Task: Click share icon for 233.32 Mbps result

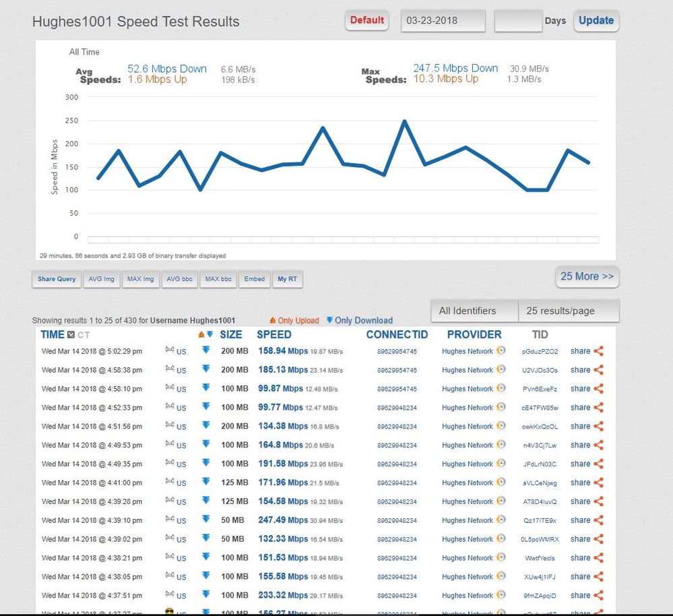Action: pos(598,595)
